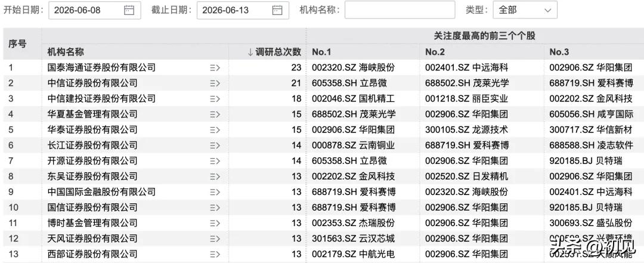
Task: Click stock 301563.SZ 云汉芯城
Action: [x=353, y=239]
